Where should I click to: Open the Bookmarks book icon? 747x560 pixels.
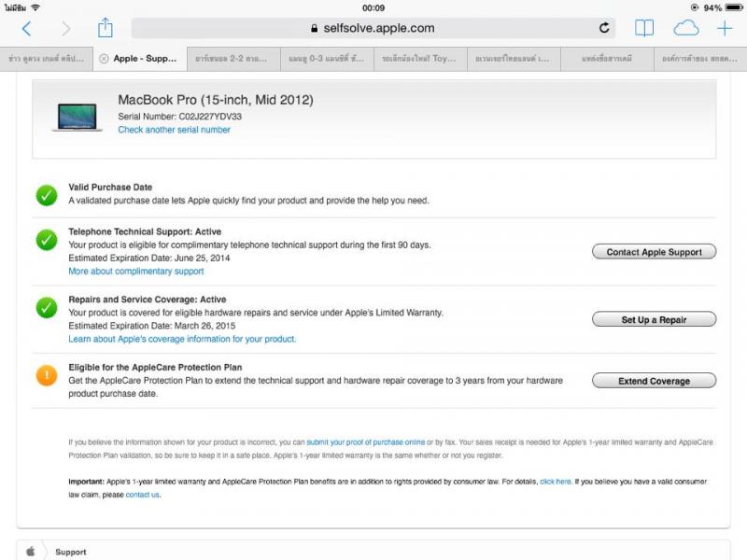pos(644,29)
